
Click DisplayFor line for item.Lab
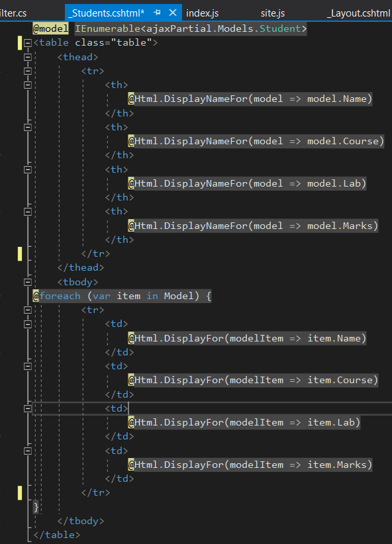244,423
